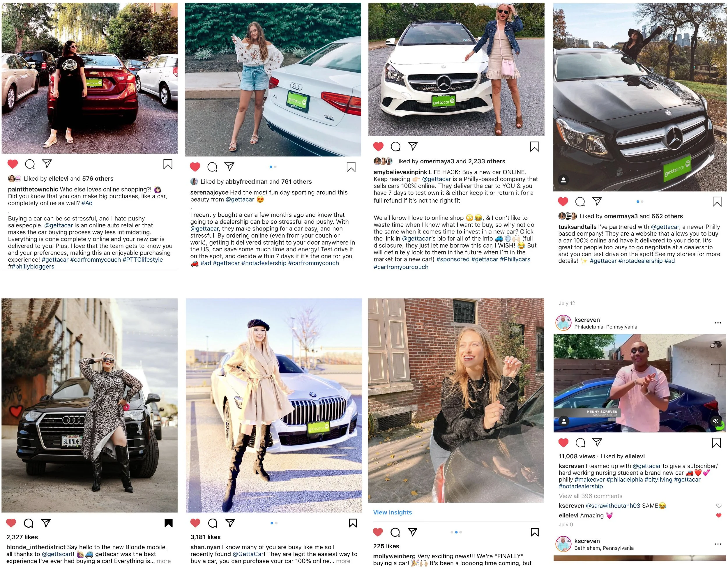Open View Insights on mollyweinberg post
Viewport: 728px width, 571px height.
(393, 512)
